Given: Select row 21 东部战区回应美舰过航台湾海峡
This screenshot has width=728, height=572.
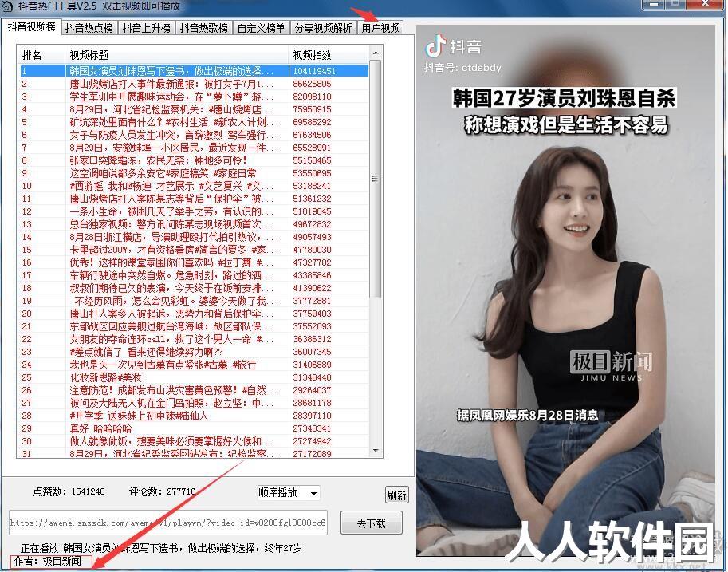Looking at the screenshot, I should tap(194, 326).
